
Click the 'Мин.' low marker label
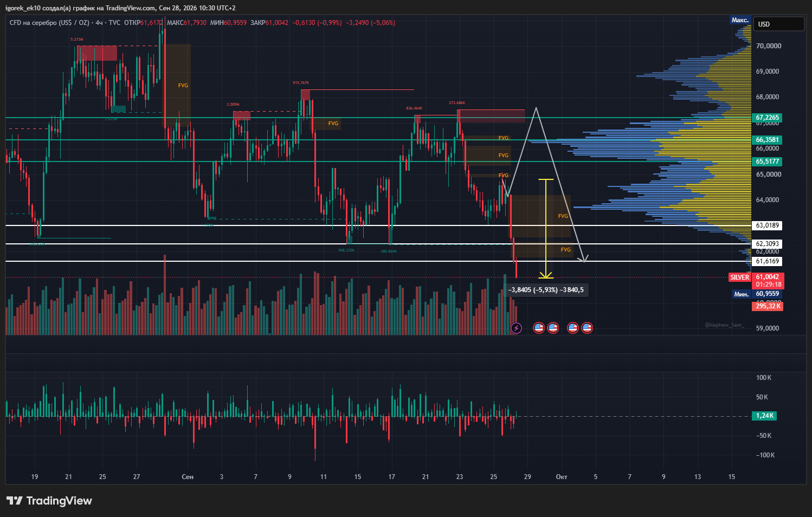pos(742,294)
